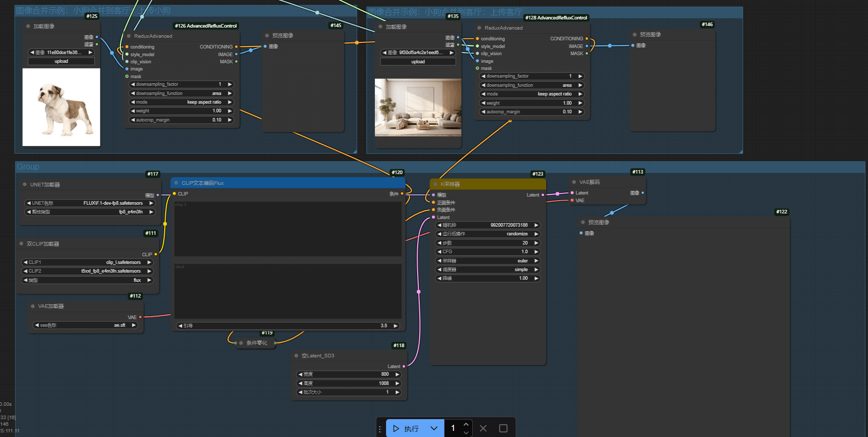Click the 批次大小 batch size field
This screenshot has height=437, width=868.
point(349,392)
